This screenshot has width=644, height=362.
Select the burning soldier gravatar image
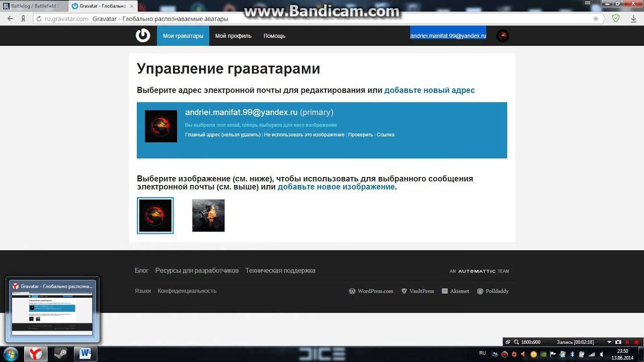pyautogui.click(x=208, y=216)
